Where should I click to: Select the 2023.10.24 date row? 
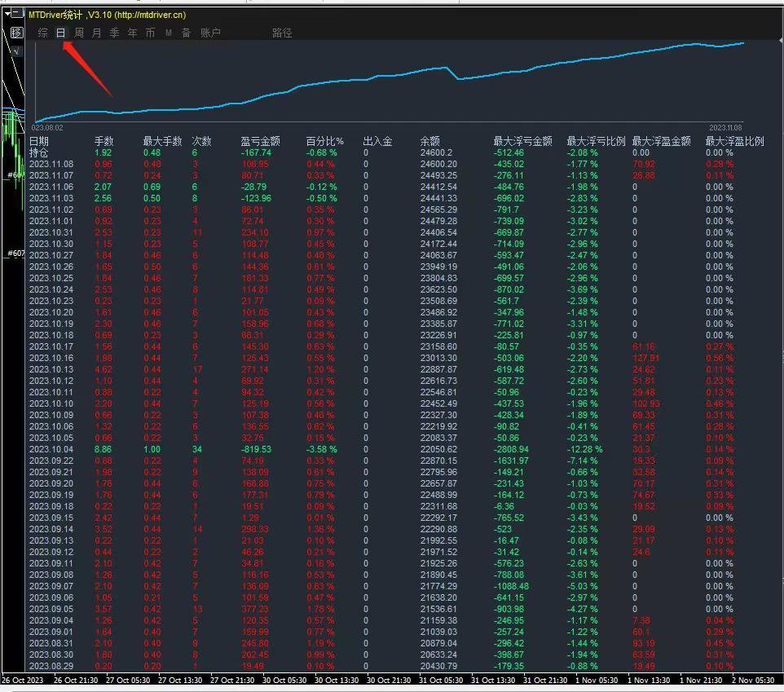[x=51, y=289]
